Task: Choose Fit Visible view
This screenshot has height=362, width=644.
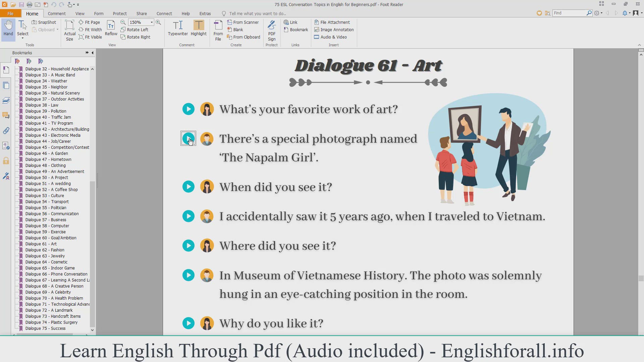Action: (x=90, y=37)
